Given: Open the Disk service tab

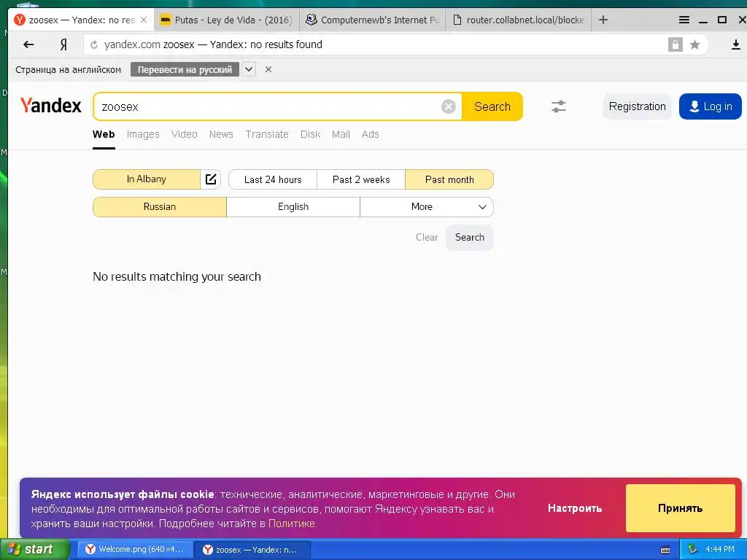Looking at the screenshot, I should tap(310, 134).
